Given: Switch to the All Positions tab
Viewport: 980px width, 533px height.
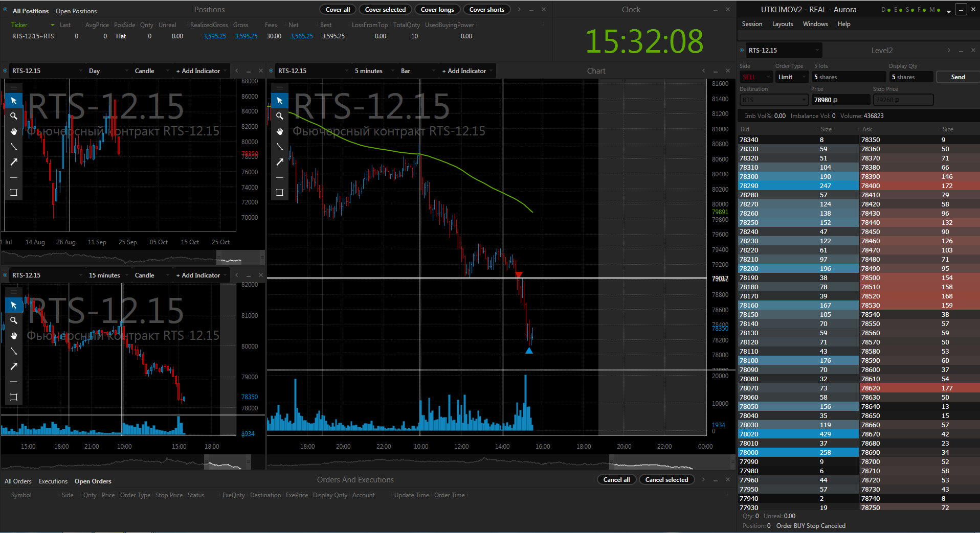Looking at the screenshot, I should (x=31, y=11).
